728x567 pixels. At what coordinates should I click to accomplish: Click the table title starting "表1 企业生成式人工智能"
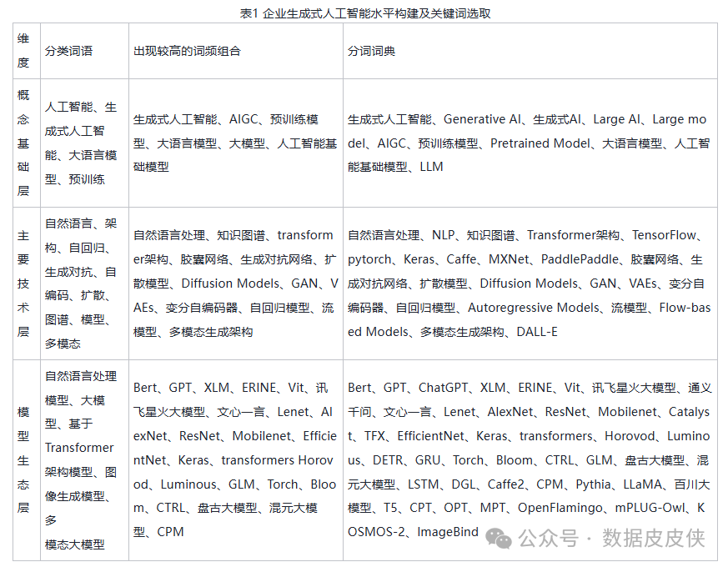tap(365, 13)
